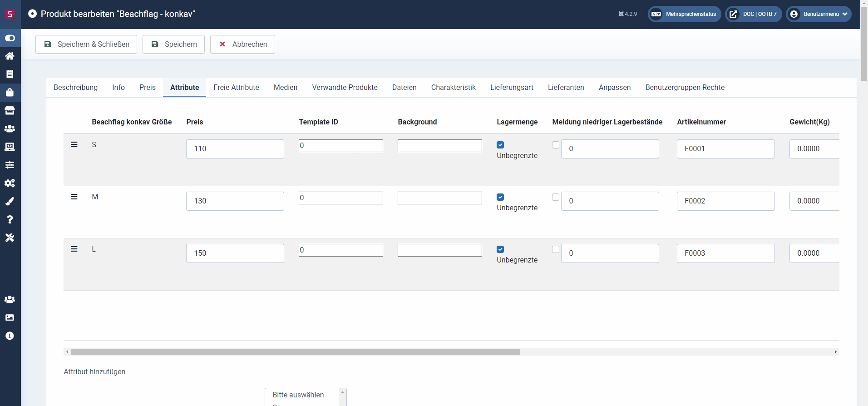Click the Preis field showing 110
This screenshot has height=406, width=868.
click(235, 149)
